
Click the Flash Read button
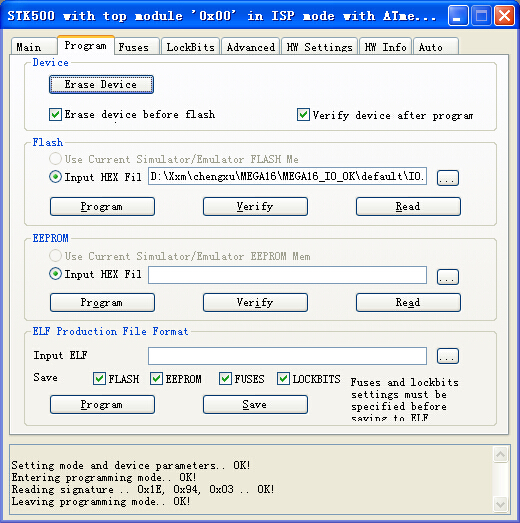tap(408, 206)
